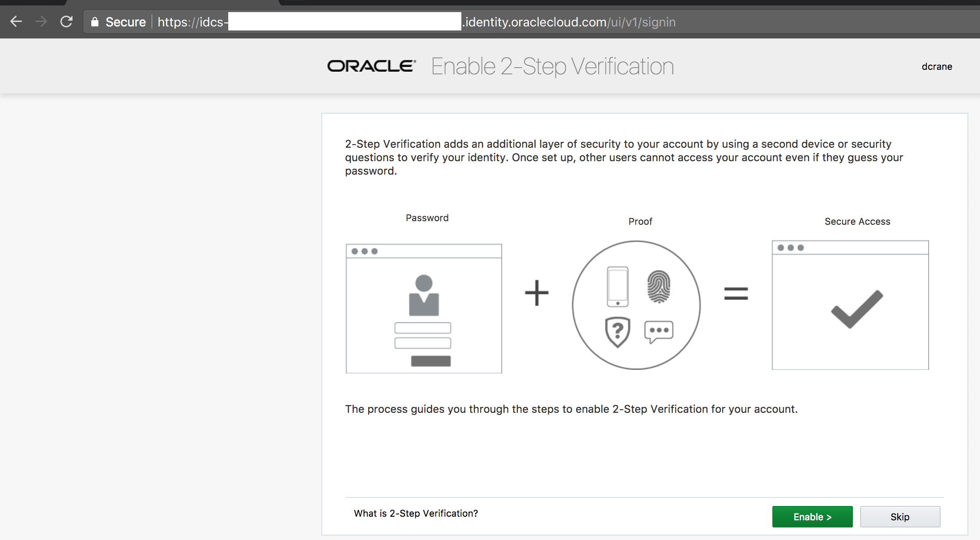Screen dimensions: 980x540
Task: Click the Secure Access label
Action: pyautogui.click(x=857, y=222)
